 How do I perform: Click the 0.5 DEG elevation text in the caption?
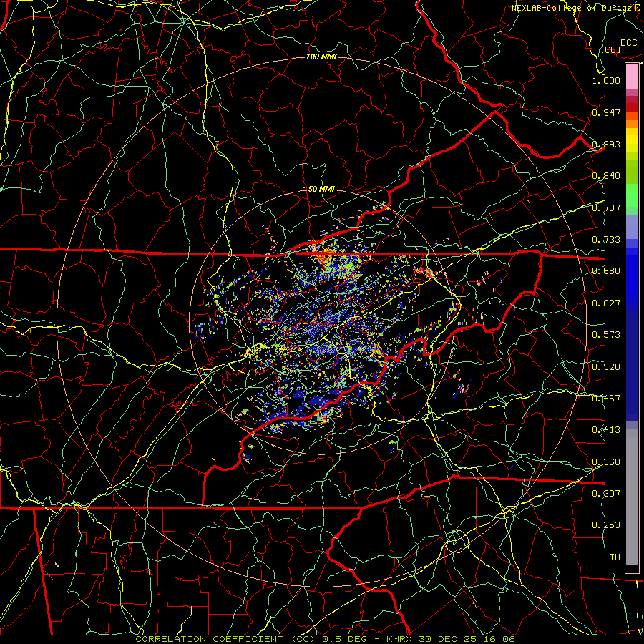click(x=344, y=639)
